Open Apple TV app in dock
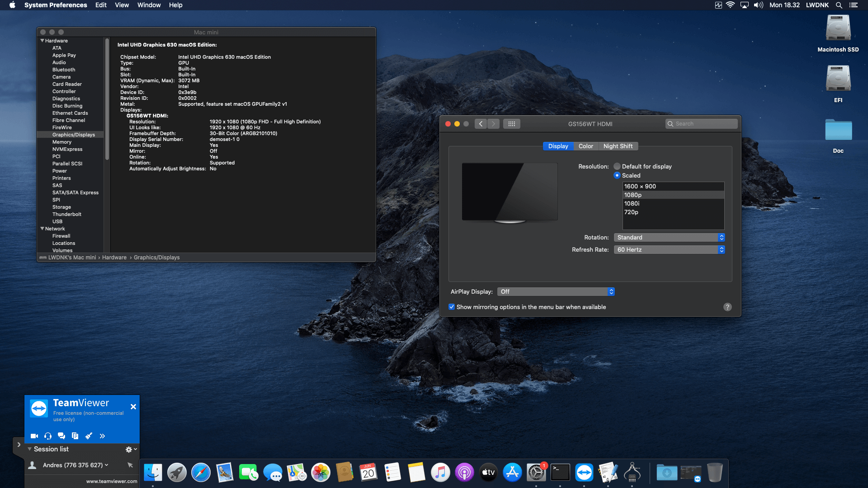The image size is (868, 488). [488, 473]
